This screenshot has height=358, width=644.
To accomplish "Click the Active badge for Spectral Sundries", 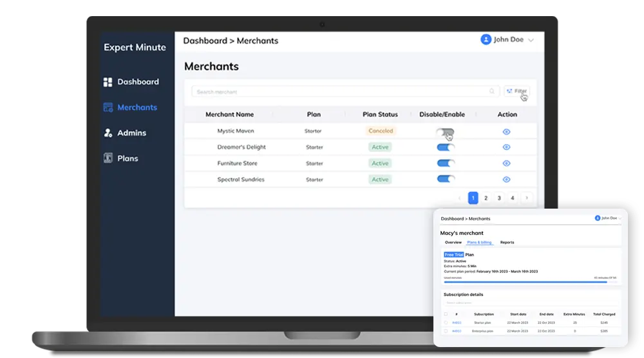I will pos(380,180).
